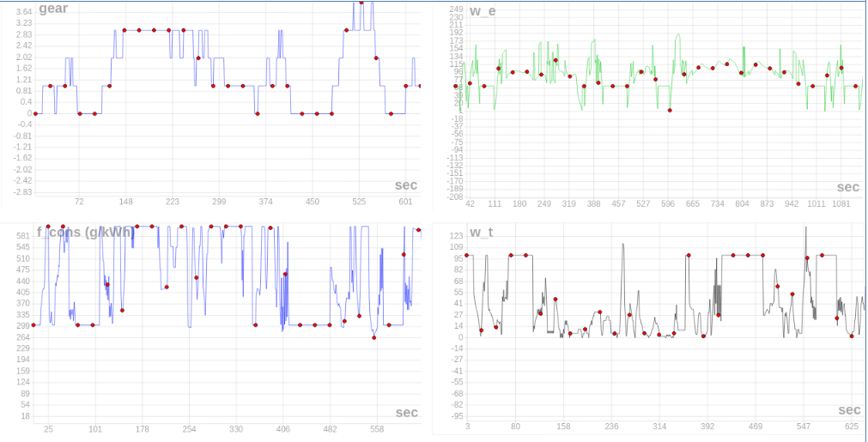The image size is (868, 442).
Task: Click x-axis tick 558 in f_cons chart
Action: pos(377,429)
